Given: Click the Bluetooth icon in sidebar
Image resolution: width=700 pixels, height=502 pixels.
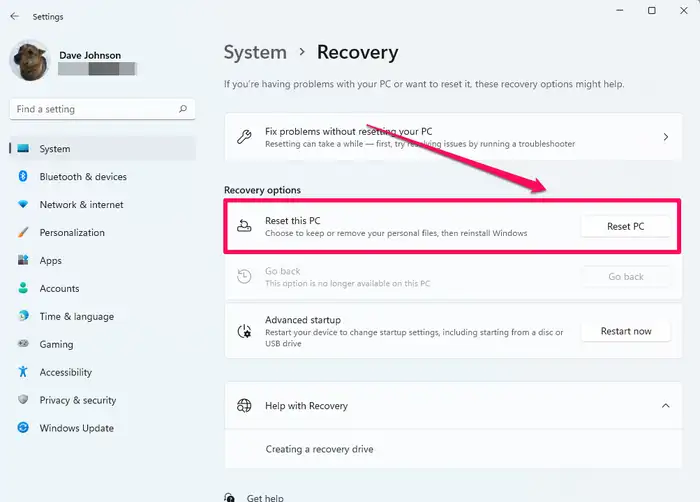Looking at the screenshot, I should pos(23,176).
